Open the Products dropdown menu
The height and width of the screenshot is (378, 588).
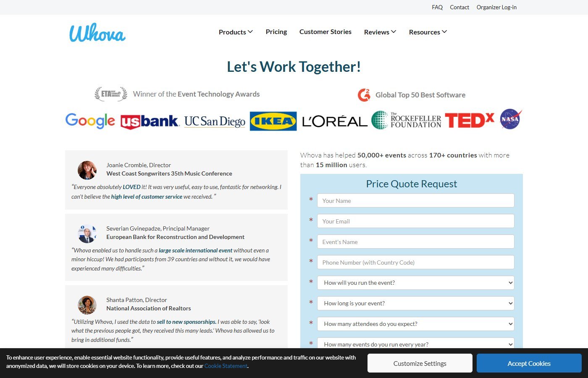[236, 32]
